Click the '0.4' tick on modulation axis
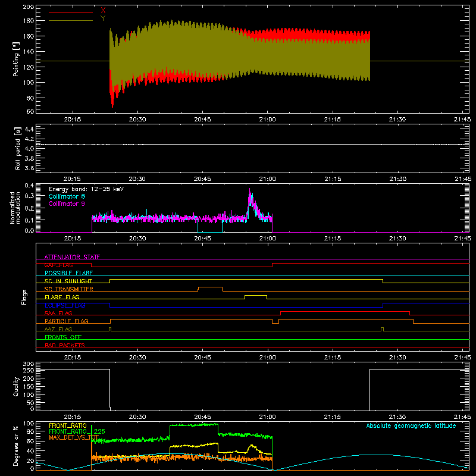The height and width of the screenshot is (476, 476). [x=29, y=186]
